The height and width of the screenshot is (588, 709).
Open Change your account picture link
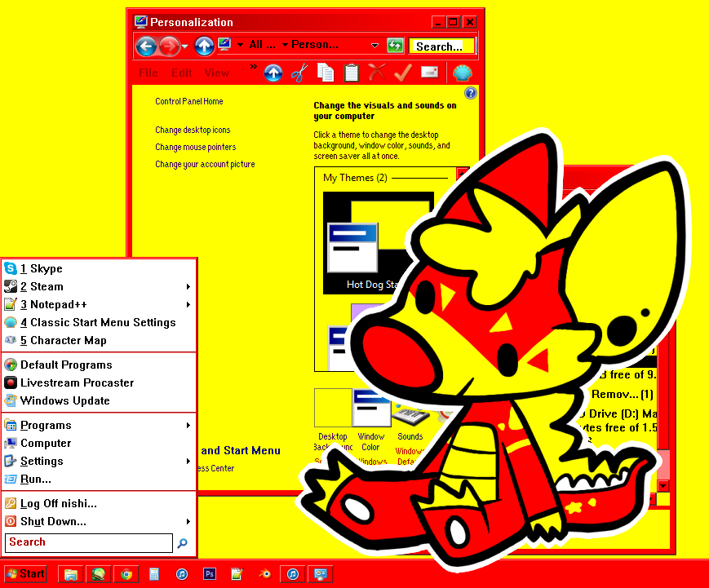point(205,165)
